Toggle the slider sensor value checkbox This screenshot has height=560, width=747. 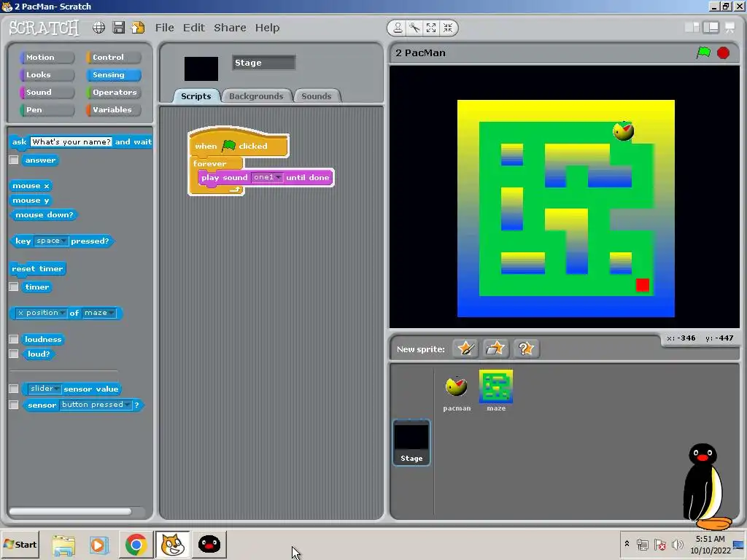pyautogui.click(x=14, y=389)
